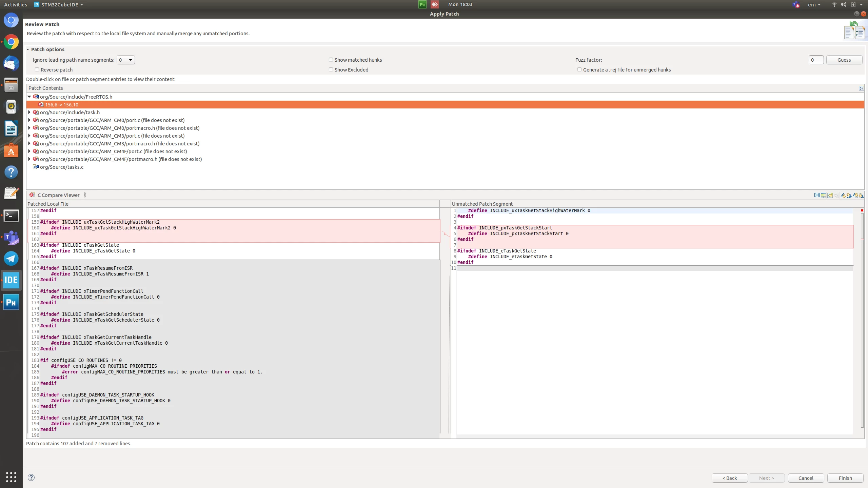Enable Reverse patch checkbox

37,69
